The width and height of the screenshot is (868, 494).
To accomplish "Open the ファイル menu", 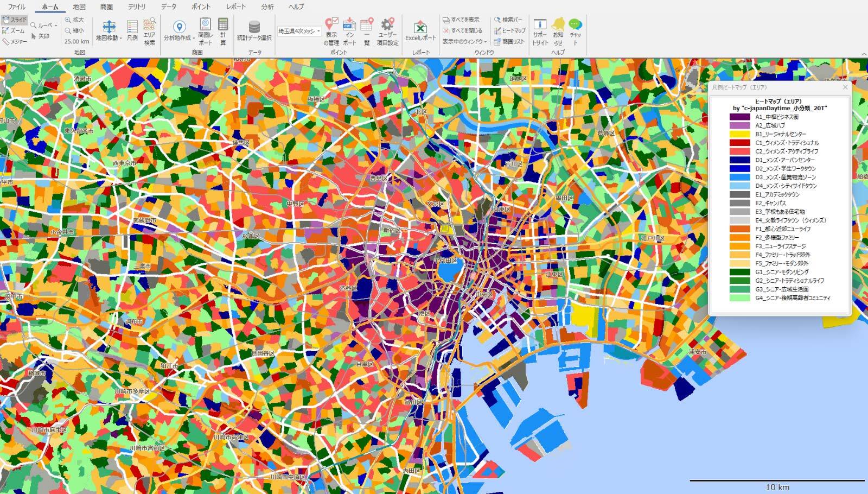I will point(16,7).
